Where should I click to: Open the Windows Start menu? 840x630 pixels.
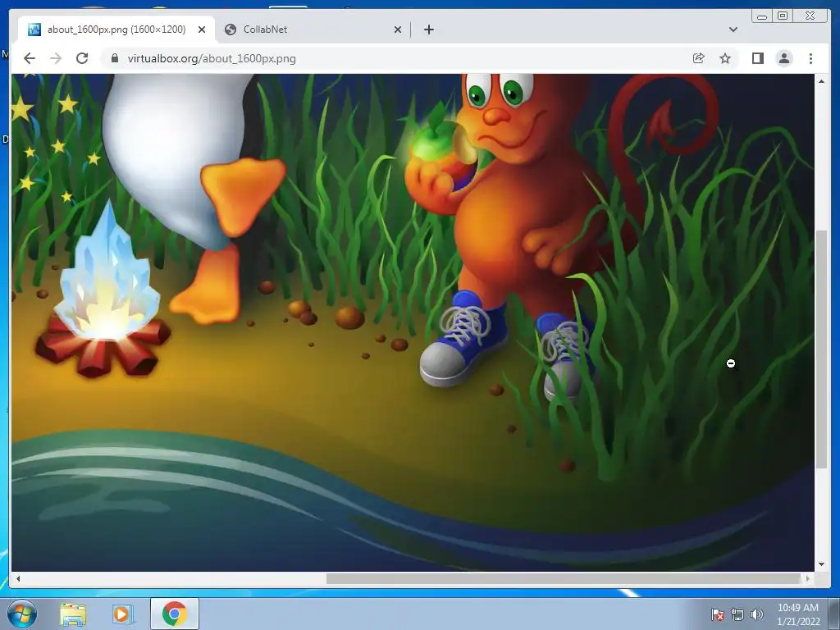point(21,614)
